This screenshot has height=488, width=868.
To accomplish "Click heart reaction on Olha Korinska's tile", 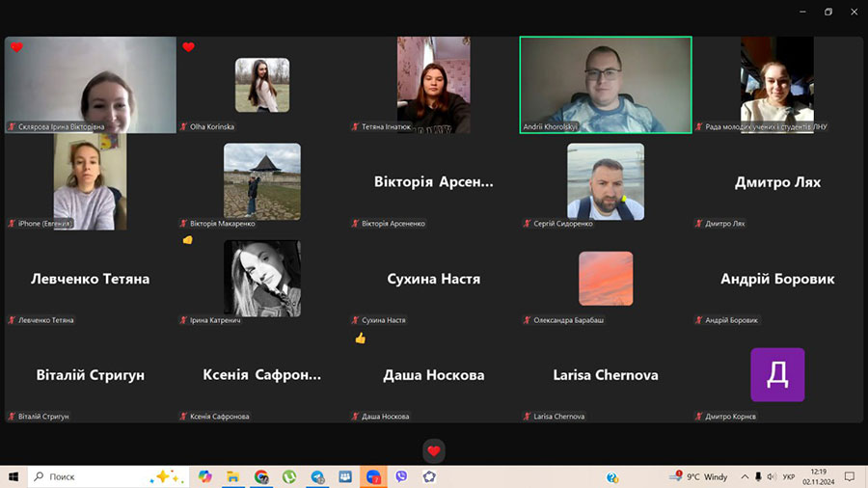I will (x=188, y=47).
